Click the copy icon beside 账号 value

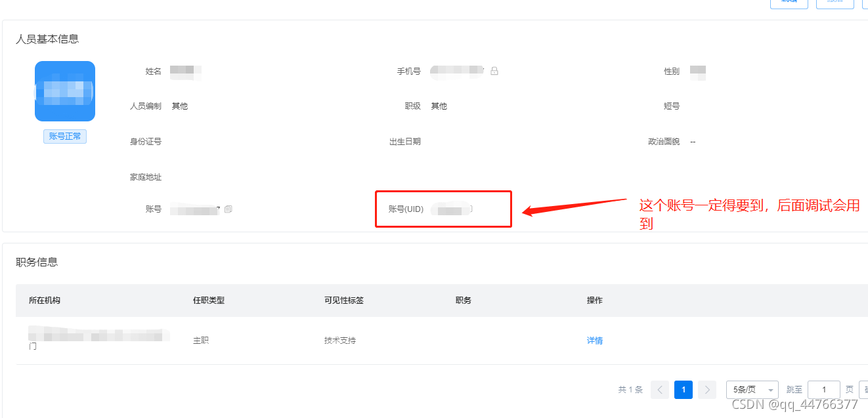coord(228,209)
